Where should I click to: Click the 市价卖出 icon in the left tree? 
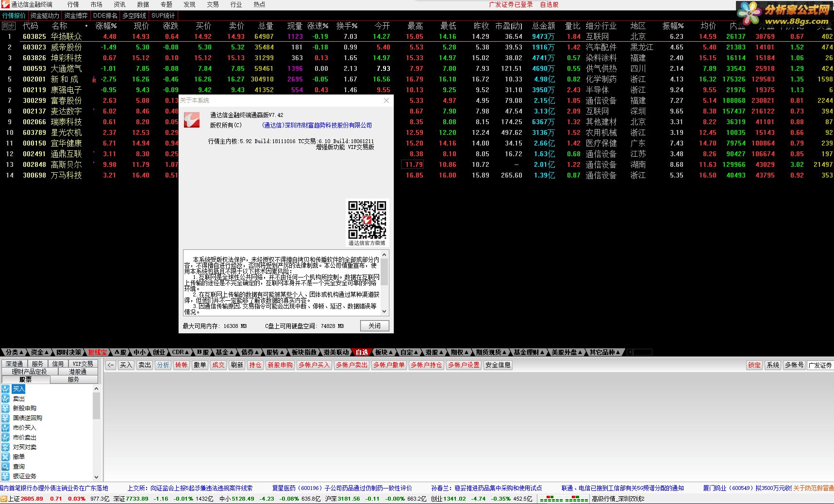(x=5, y=438)
